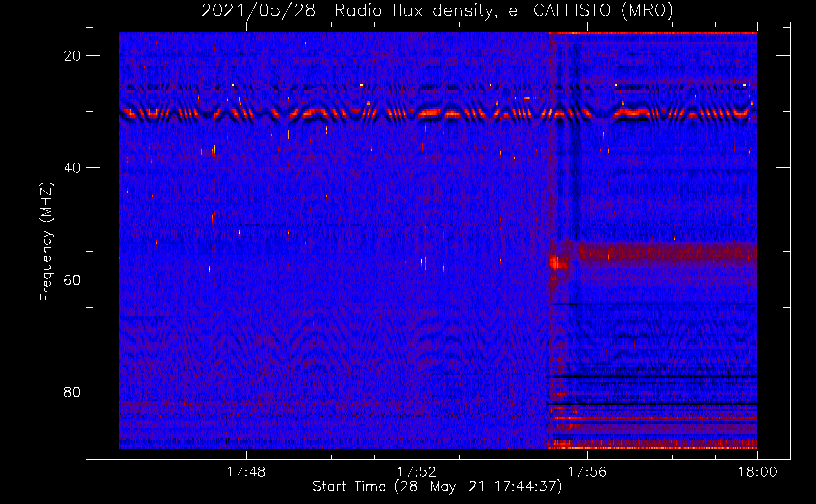Click the 18:00 time tick label
Screen dimensions: 816x504
[x=757, y=472]
